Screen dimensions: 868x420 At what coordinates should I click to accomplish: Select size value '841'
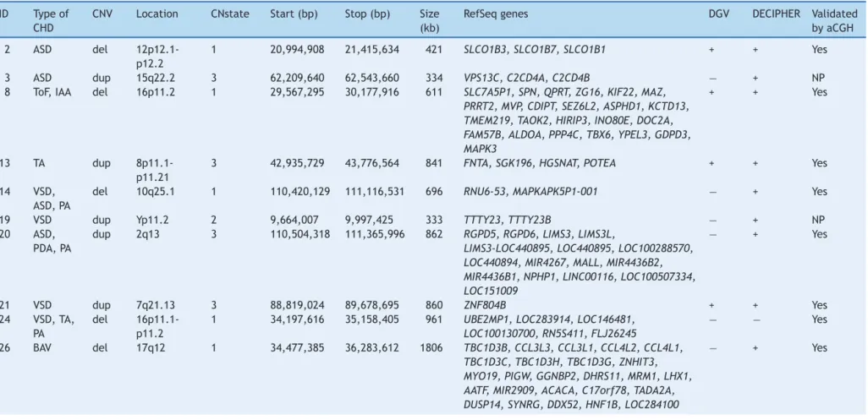(434, 164)
